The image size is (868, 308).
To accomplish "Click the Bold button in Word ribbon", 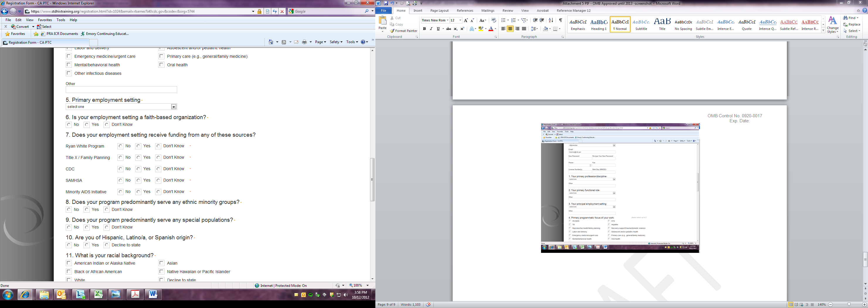I will [424, 29].
